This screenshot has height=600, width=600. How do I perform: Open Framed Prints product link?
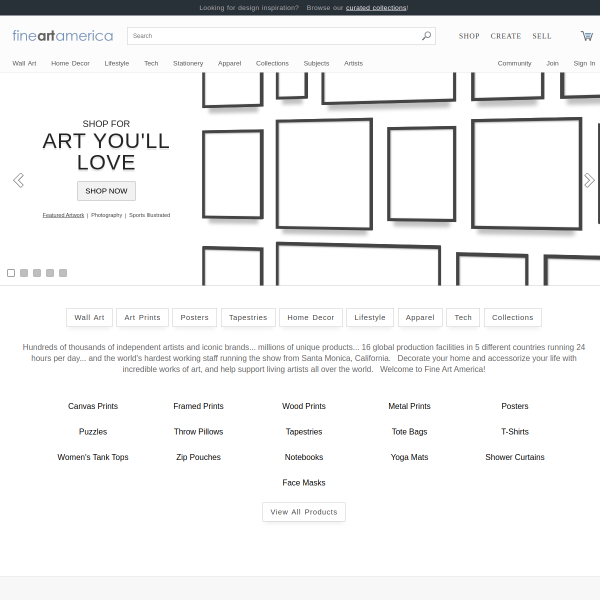click(198, 406)
